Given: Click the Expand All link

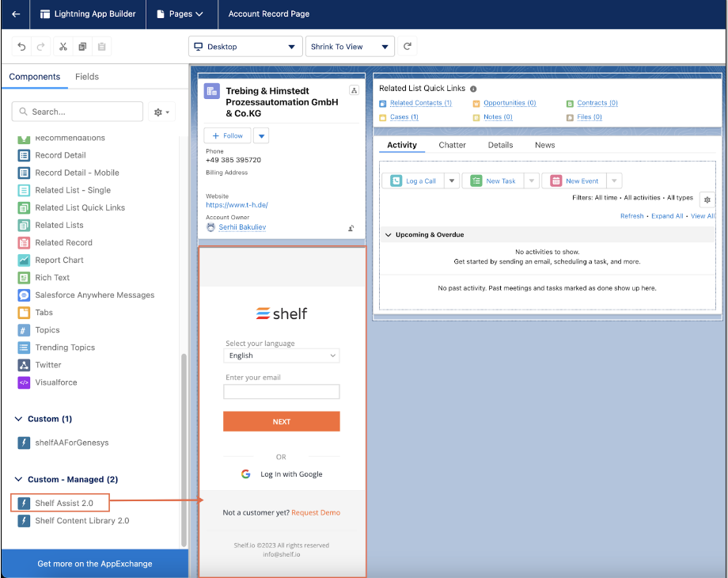Looking at the screenshot, I should [667, 216].
